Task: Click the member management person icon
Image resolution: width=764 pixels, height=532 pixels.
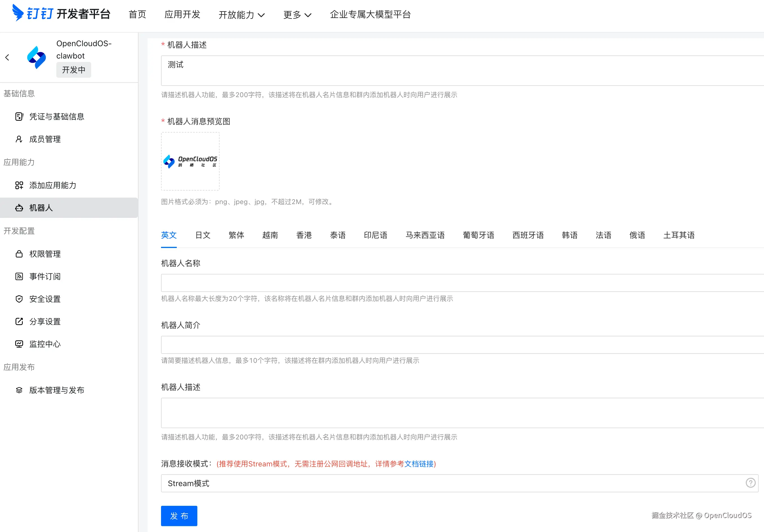Action: click(x=19, y=139)
